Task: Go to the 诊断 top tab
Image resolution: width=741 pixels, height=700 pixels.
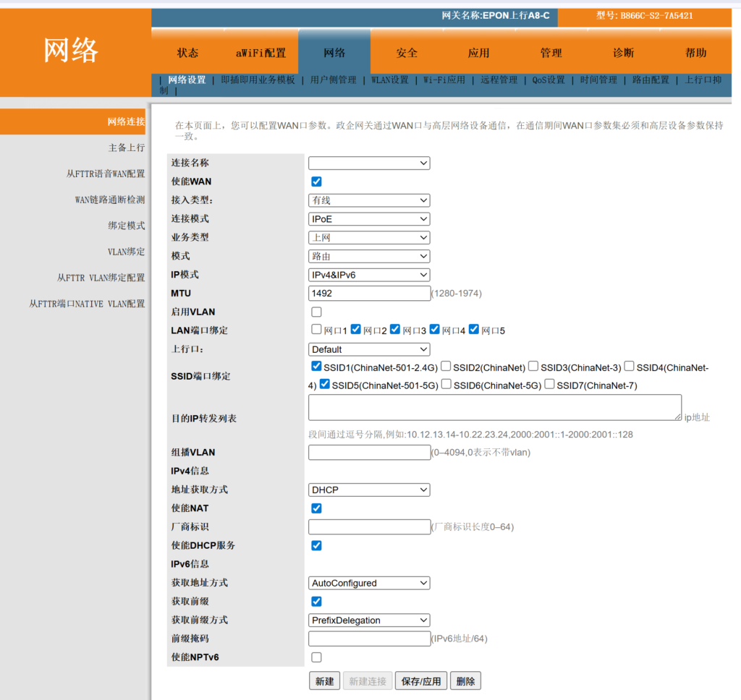Action: coord(623,53)
